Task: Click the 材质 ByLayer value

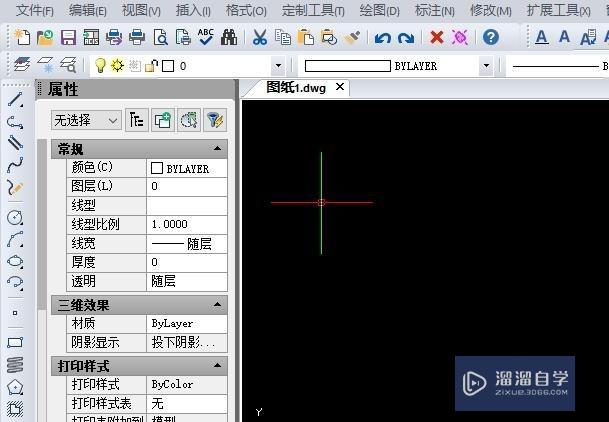Action: click(x=187, y=323)
